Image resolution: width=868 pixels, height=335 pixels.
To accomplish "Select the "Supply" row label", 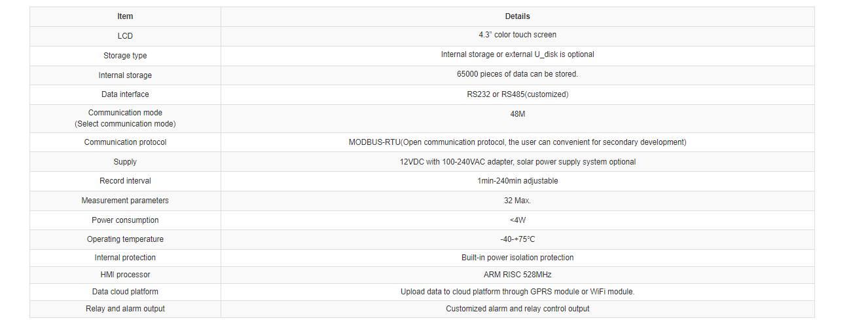I will (125, 162).
